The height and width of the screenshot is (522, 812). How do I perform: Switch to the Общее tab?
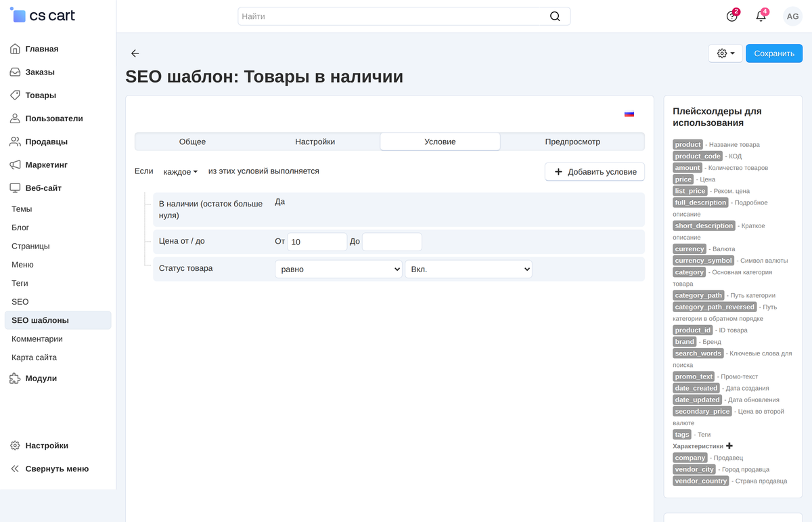coord(192,142)
